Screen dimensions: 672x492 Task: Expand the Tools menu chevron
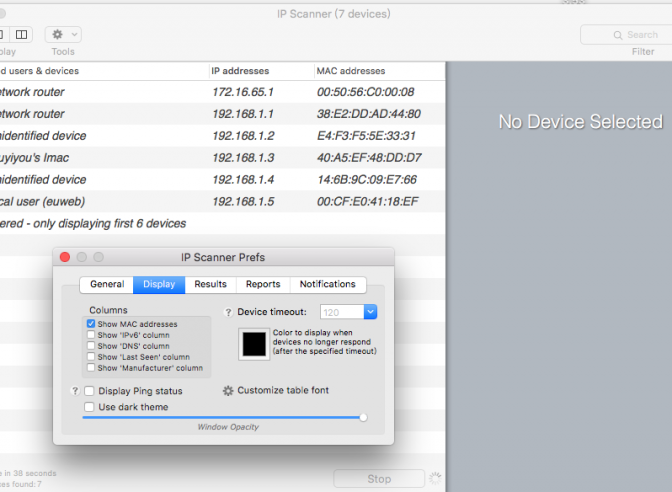74,34
